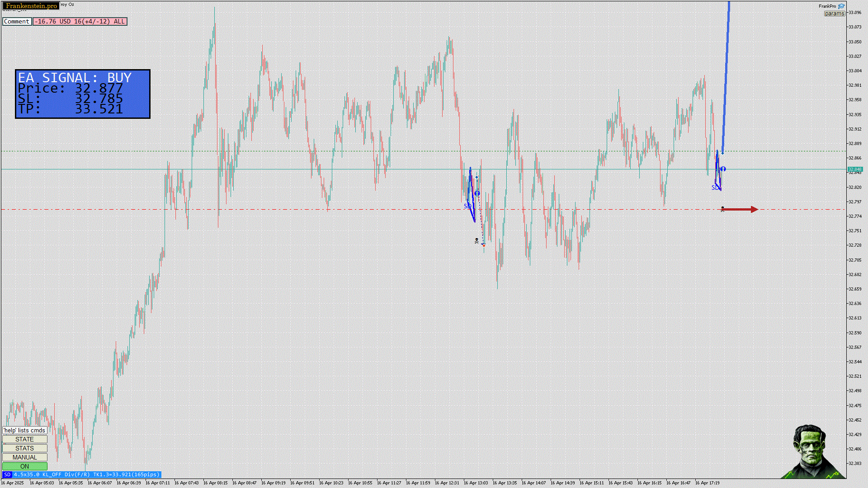Viewport: 868px width, 488px height.
Task: Toggle the MANUAL mode button
Action: [x=25, y=457]
